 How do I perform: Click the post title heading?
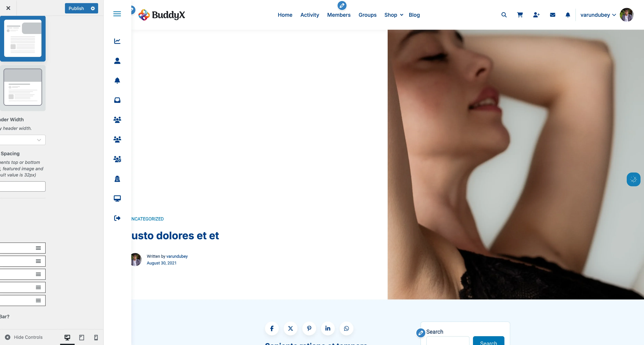(175, 236)
